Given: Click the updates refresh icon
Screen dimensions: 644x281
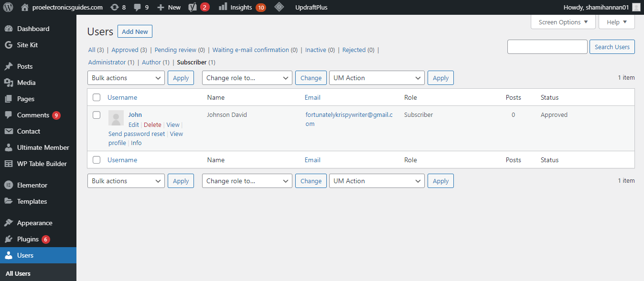Looking at the screenshot, I should pyautogui.click(x=115, y=7).
